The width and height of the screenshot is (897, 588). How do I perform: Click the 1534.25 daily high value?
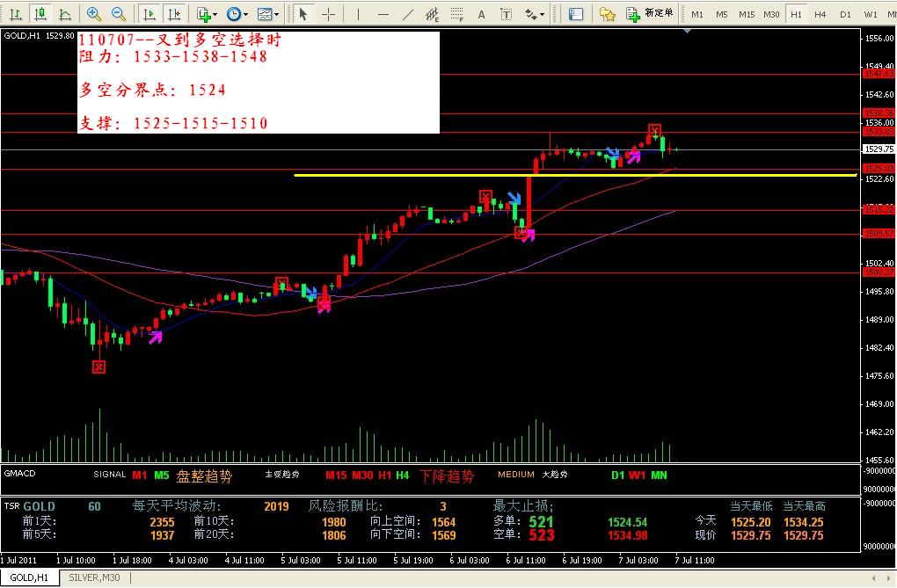(x=803, y=522)
